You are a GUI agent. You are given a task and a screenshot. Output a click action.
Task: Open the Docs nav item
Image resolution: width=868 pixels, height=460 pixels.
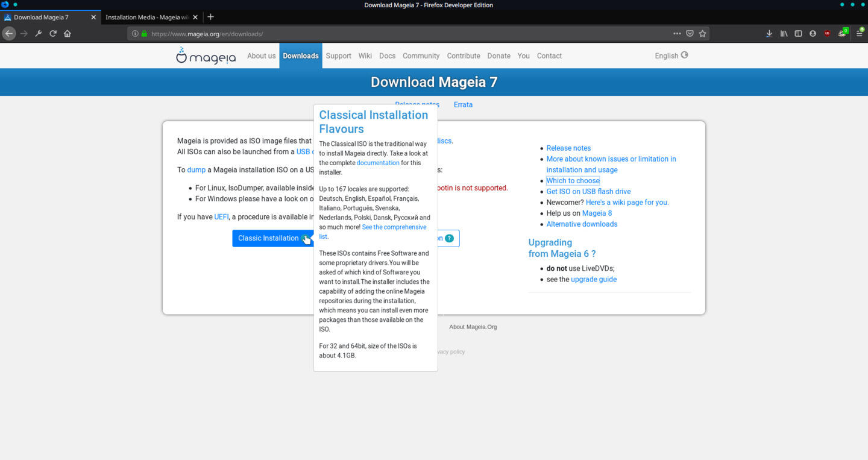click(x=387, y=55)
